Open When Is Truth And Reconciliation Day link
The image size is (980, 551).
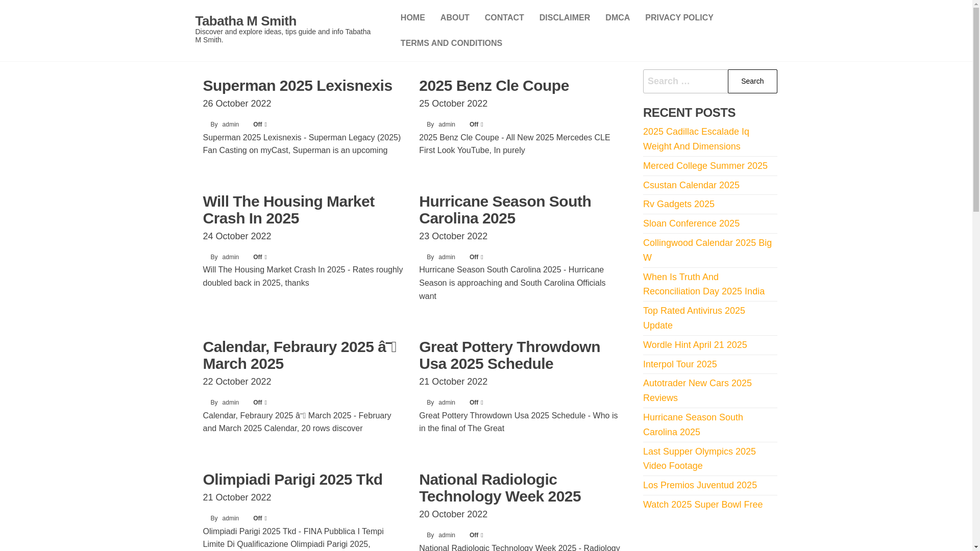click(703, 284)
